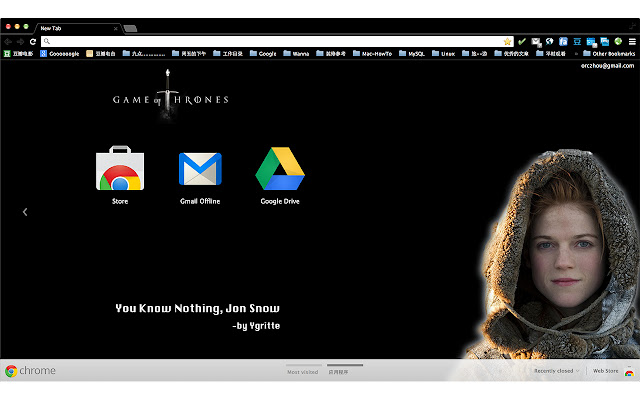Image resolution: width=640 pixels, height=400 pixels.
Task: Click the green checkmark extension icon
Action: [522, 42]
